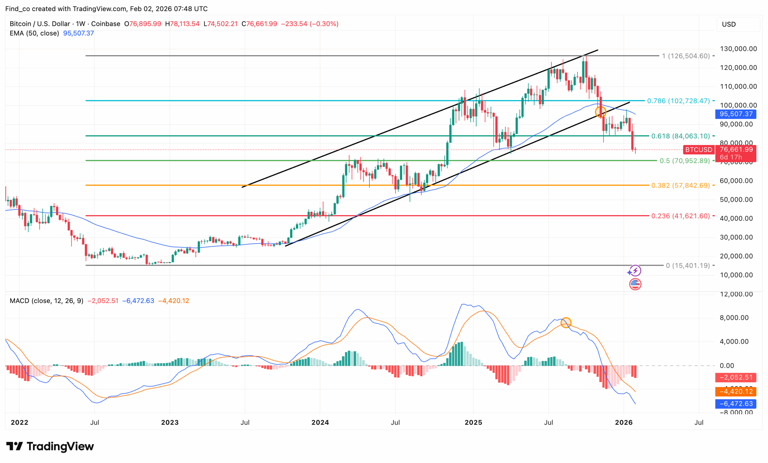Click the close value C76,661.99
This screenshot has width=768, height=463.
(259, 24)
